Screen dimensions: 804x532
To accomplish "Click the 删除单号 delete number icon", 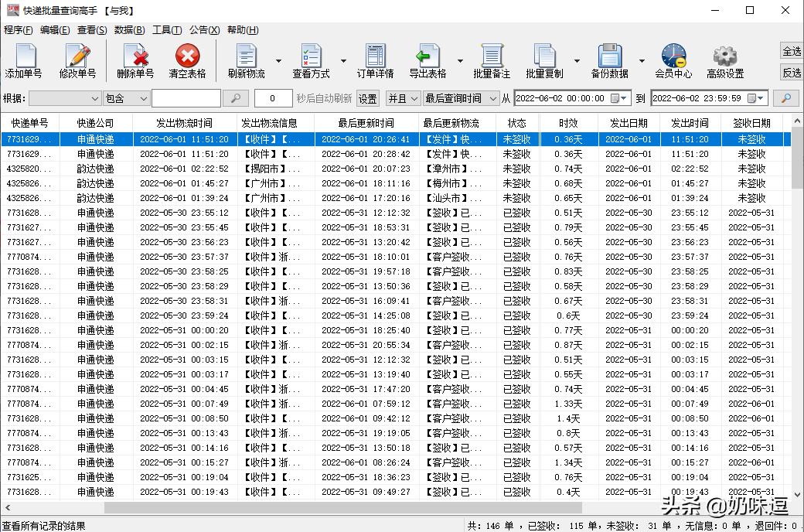I will tap(135, 60).
